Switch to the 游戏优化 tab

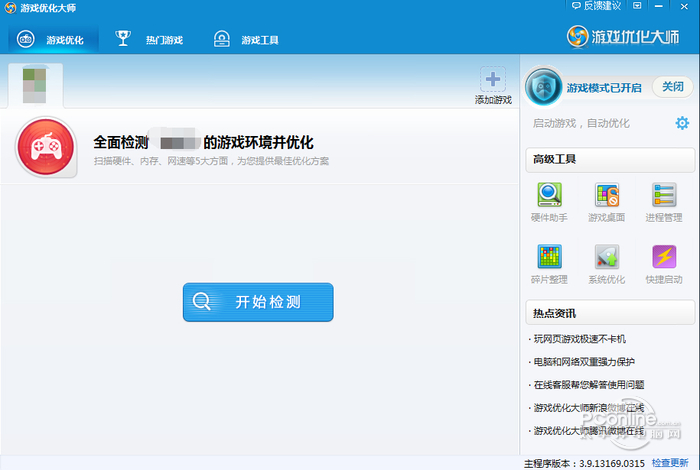[x=53, y=40]
